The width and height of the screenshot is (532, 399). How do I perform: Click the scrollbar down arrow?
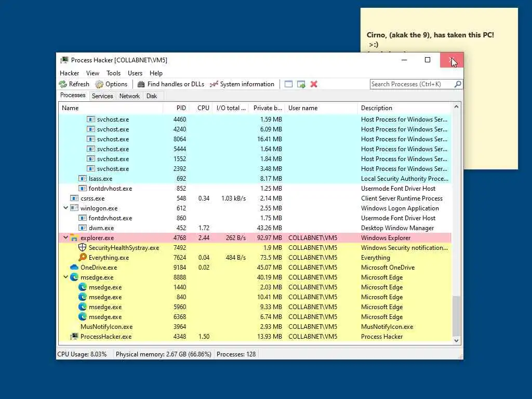coord(456,341)
